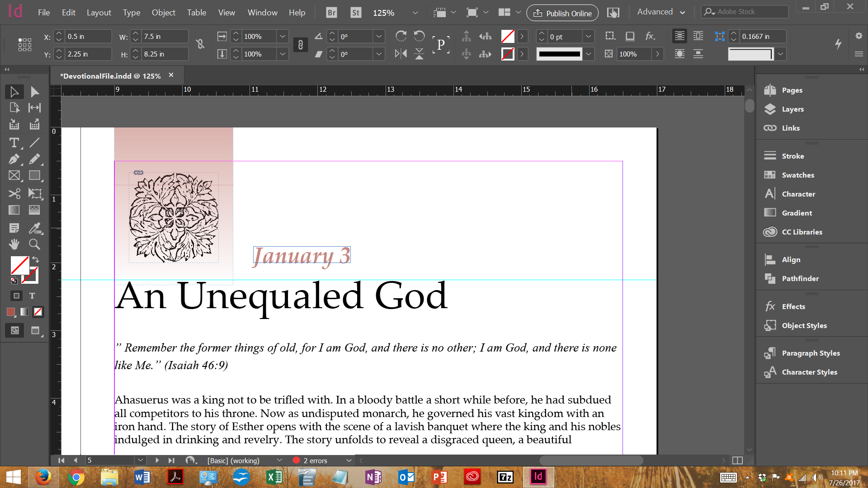
Task: Open the Layout menu
Action: point(99,13)
